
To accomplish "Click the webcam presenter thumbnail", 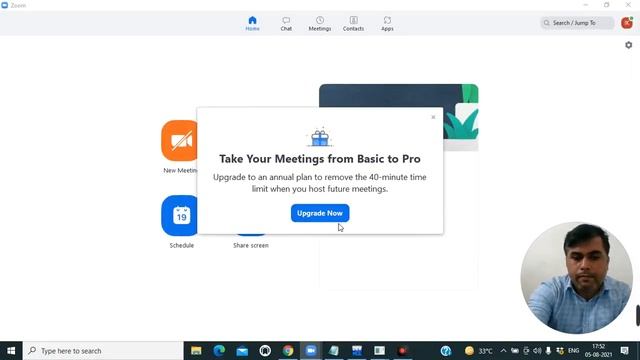I will pos(576,278).
